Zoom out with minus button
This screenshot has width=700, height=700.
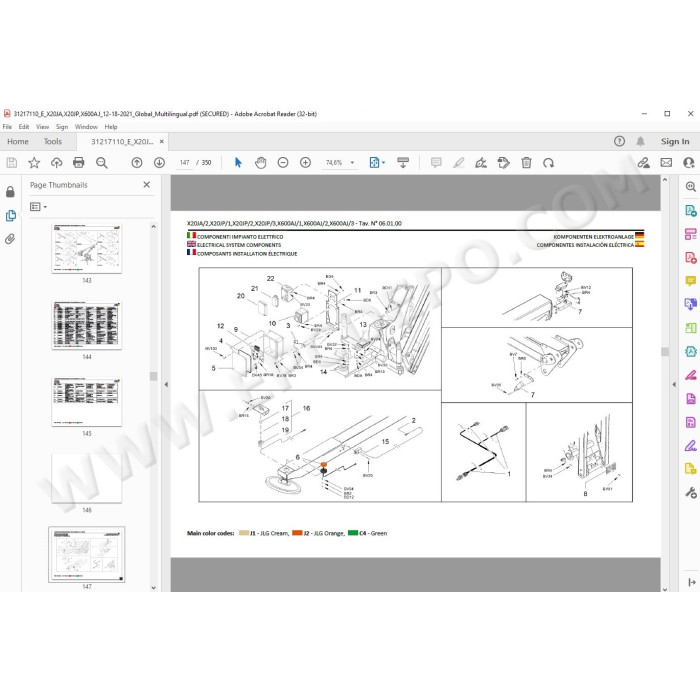[283, 163]
